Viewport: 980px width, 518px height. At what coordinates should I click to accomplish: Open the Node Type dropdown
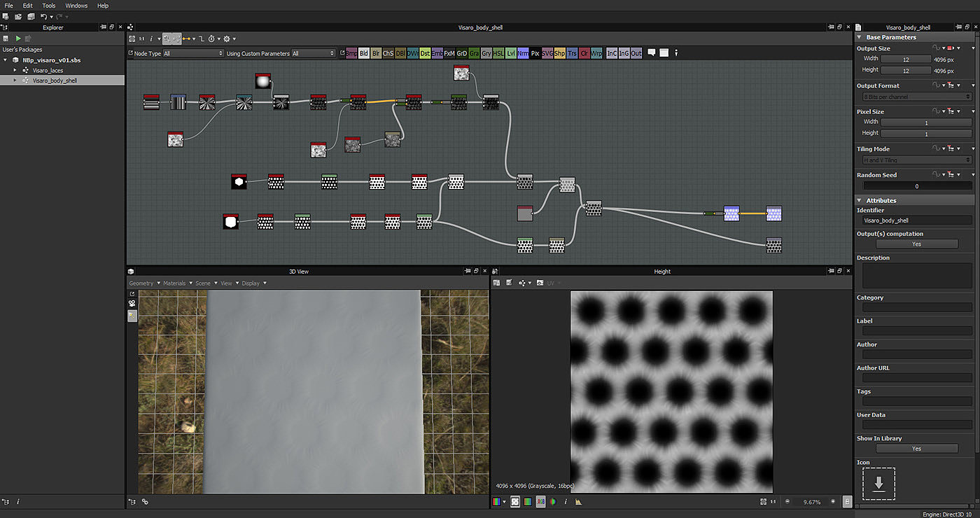[x=193, y=53]
